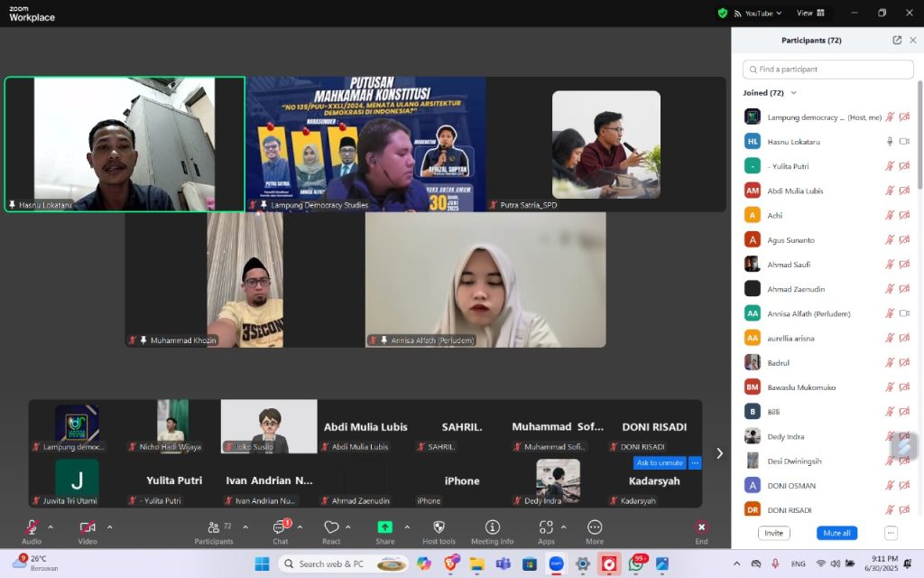Start video with the Video camera icon
Image resolution: width=924 pixels, height=578 pixels.
87,527
